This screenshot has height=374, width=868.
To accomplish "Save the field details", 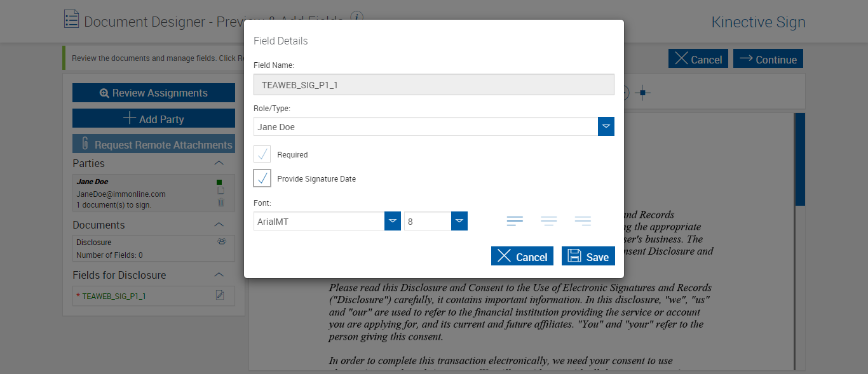I will click(588, 256).
